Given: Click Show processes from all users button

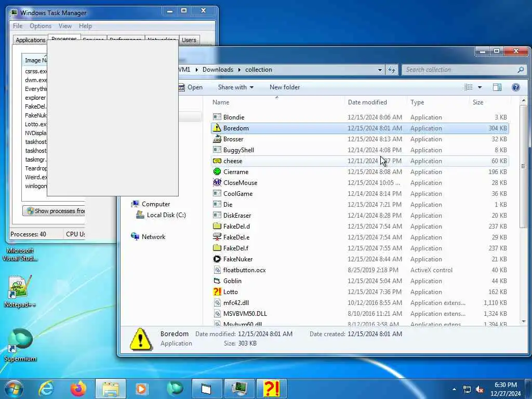Looking at the screenshot, I should (54, 211).
